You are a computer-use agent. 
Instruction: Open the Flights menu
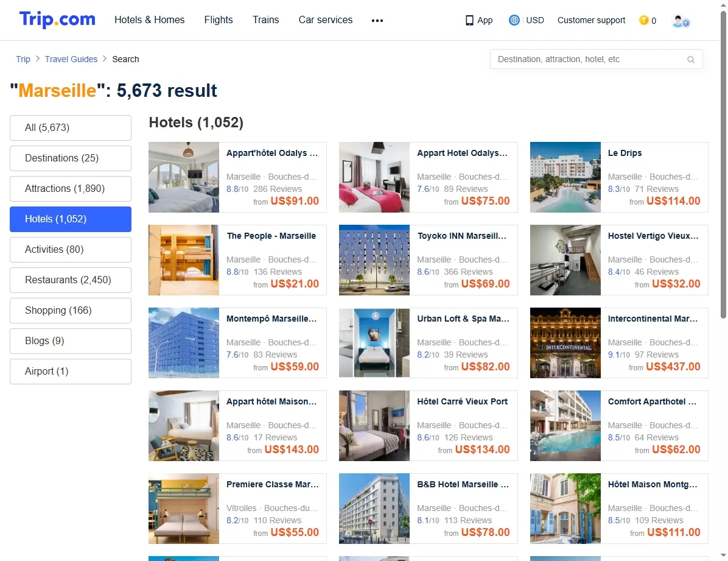[x=219, y=19]
